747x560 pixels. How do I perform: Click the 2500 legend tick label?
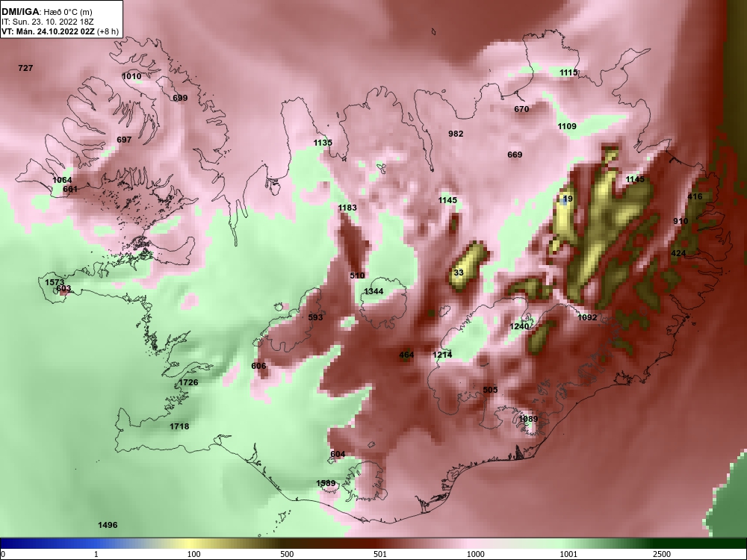[662, 554]
